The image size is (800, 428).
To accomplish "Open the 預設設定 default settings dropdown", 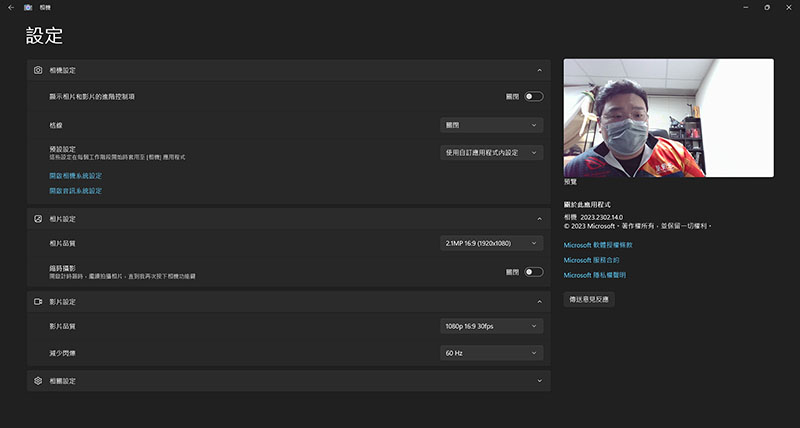I will point(491,153).
